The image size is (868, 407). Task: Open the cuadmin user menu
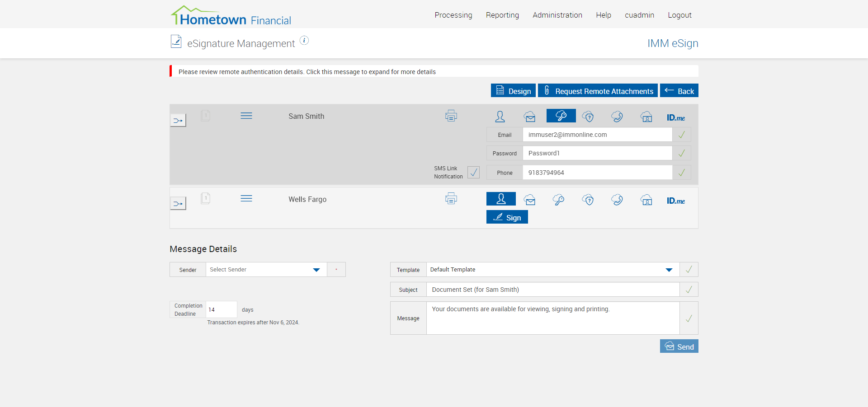[x=639, y=15]
